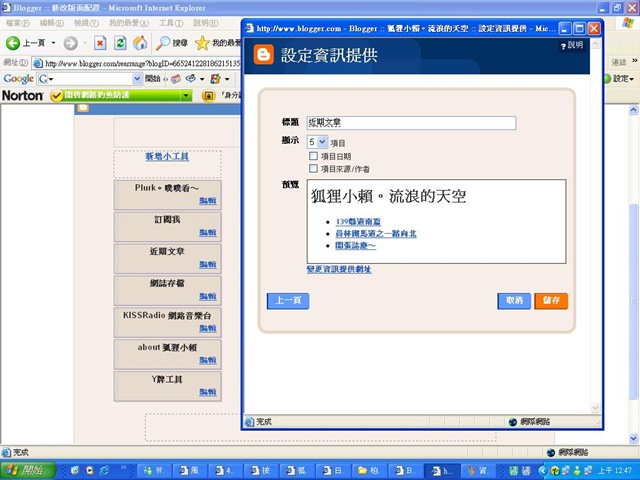Image resolution: width=640 pixels, height=480 pixels.
Task: Click the Blogger logo in the dialog header
Action: (x=264, y=55)
